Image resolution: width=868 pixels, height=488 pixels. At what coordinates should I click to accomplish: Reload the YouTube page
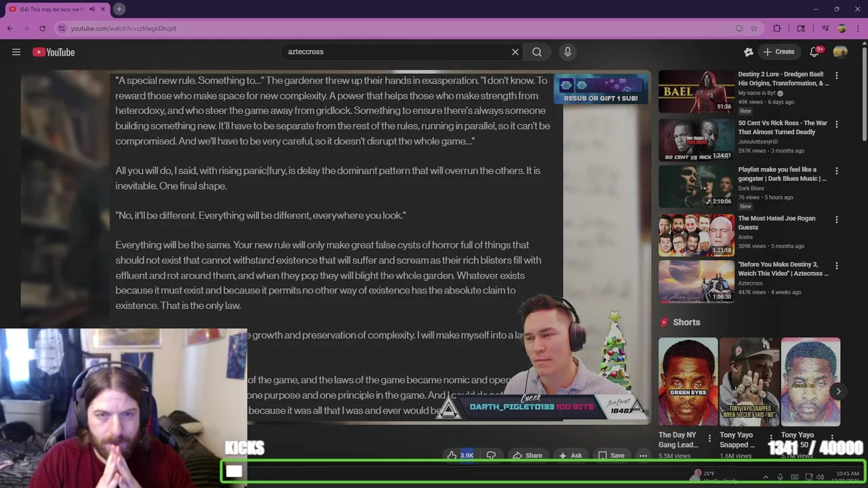(42, 28)
